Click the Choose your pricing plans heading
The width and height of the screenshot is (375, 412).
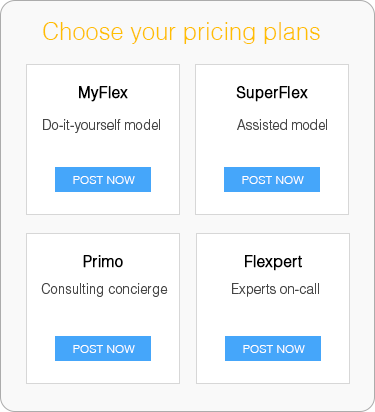pyautogui.click(x=181, y=32)
